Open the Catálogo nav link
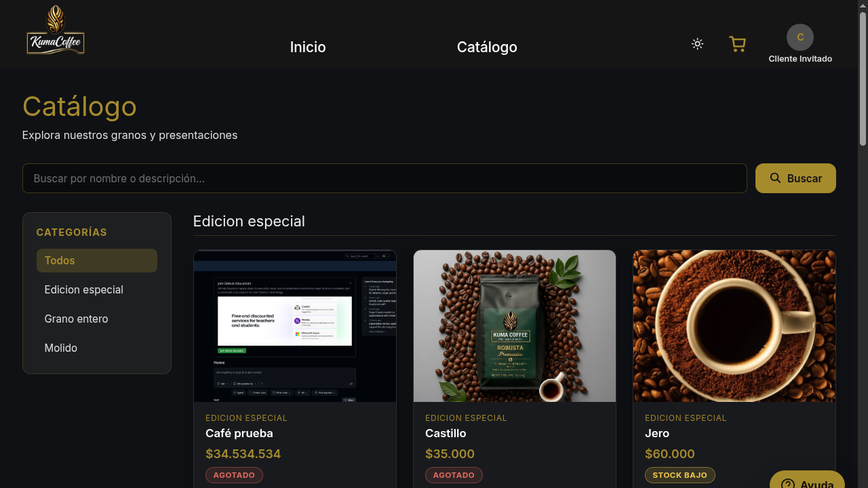Image resolution: width=868 pixels, height=488 pixels. point(487,47)
